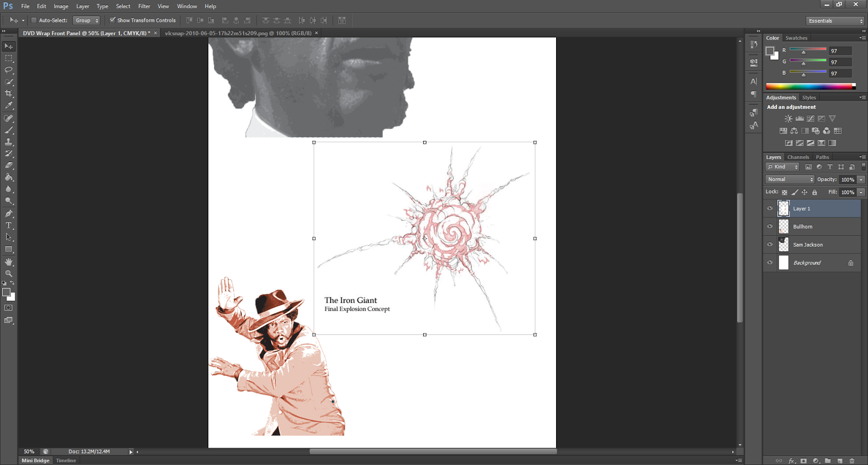
Task: Select the Rectangle shape tool
Action: coord(9,249)
